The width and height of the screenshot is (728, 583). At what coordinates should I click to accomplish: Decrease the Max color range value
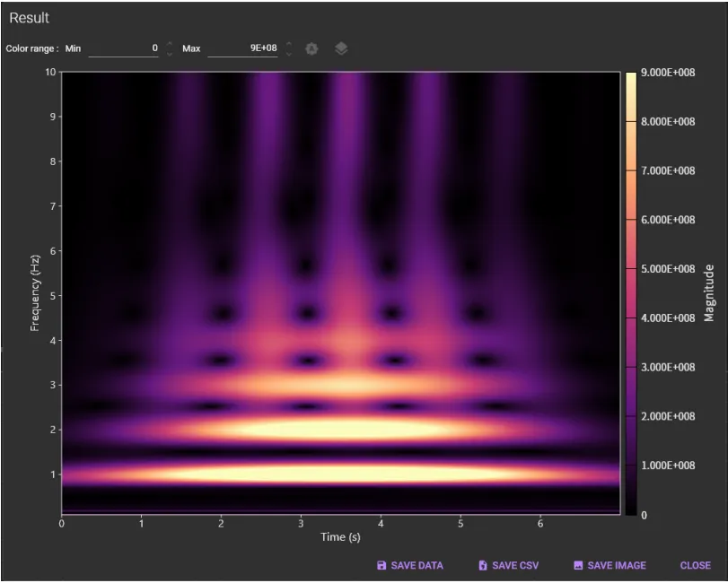[289, 54]
